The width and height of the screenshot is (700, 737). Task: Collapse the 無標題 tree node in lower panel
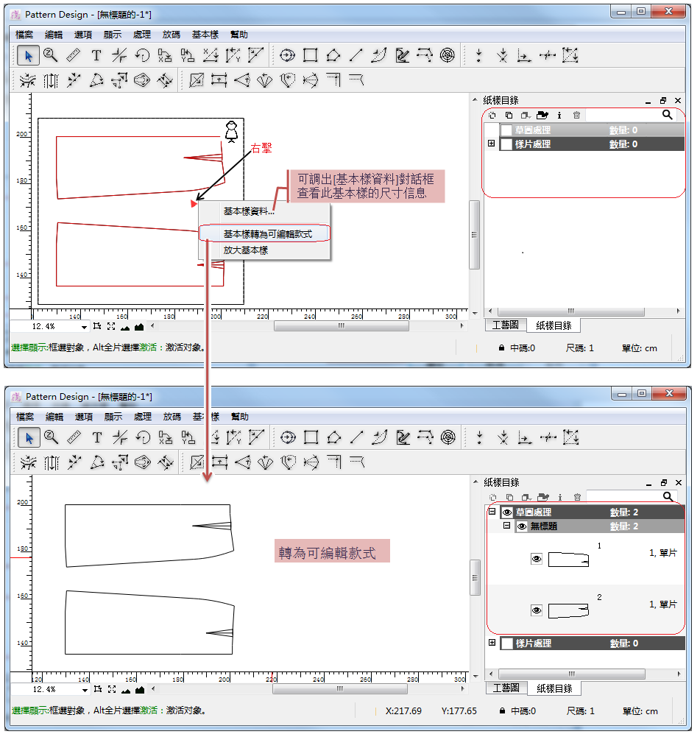click(506, 526)
